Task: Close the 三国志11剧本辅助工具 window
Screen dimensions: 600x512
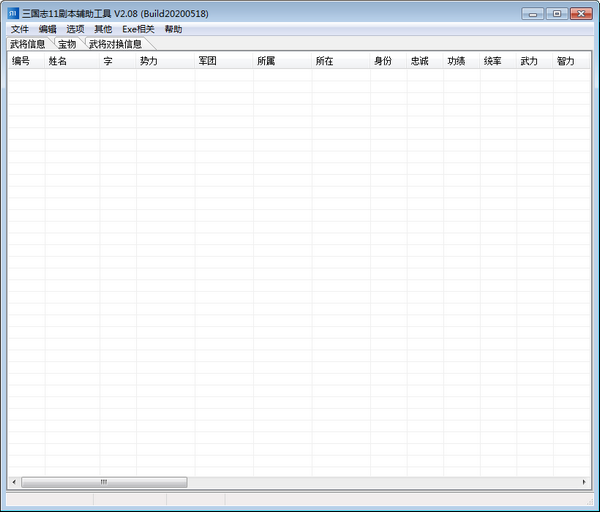Action: click(581, 14)
